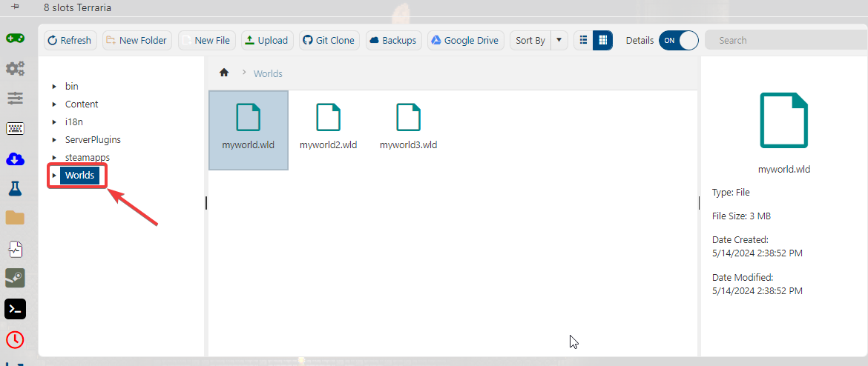Toggle the Details switch off
The height and width of the screenshot is (366, 868).
[679, 40]
